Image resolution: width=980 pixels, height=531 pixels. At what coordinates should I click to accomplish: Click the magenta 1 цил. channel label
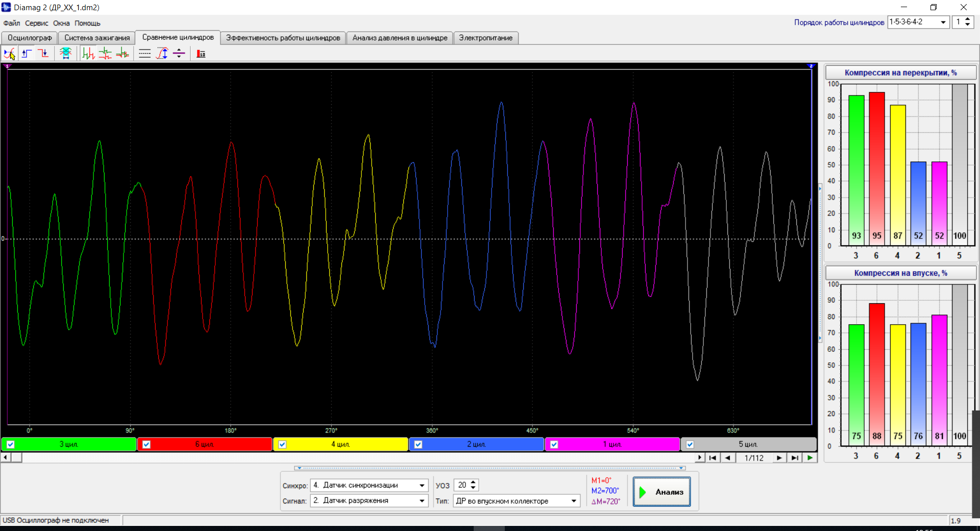pyautogui.click(x=612, y=444)
